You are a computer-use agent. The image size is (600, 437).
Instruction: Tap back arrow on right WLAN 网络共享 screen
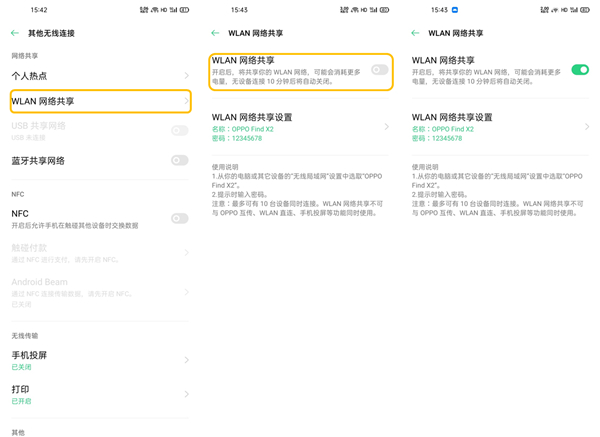click(x=415, y=33)
